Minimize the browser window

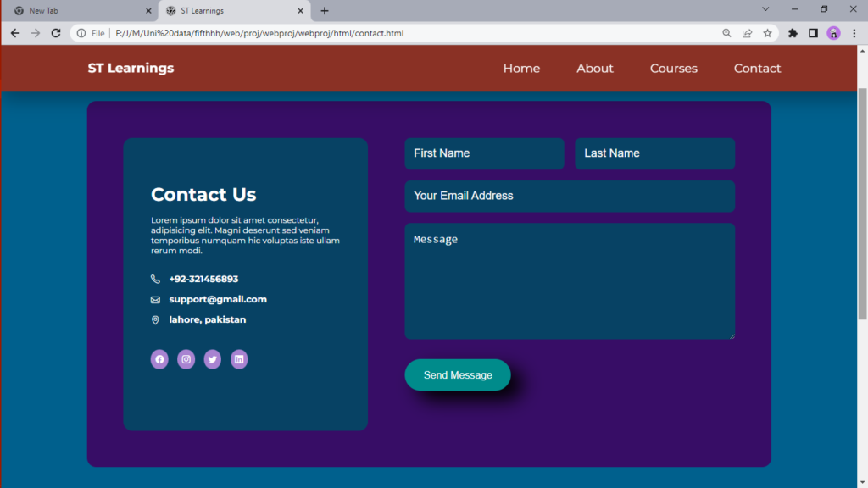tap(795, 9)
